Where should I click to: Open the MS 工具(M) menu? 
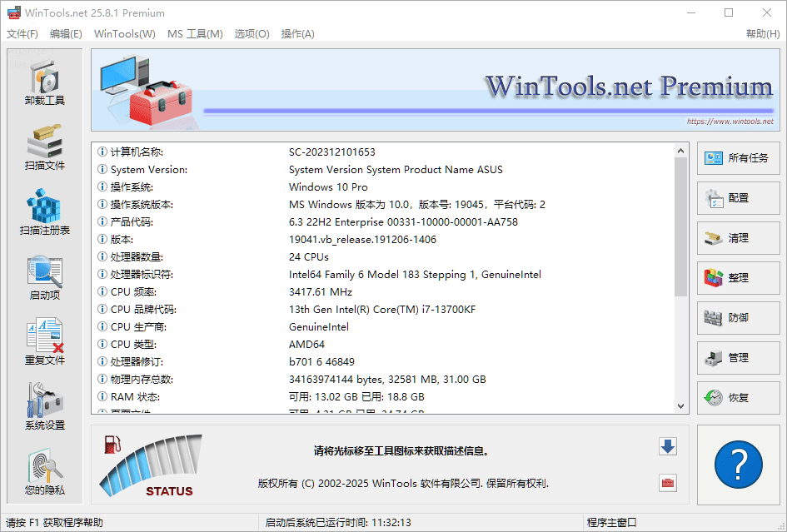pyautogui.click(x=195, y=33)
